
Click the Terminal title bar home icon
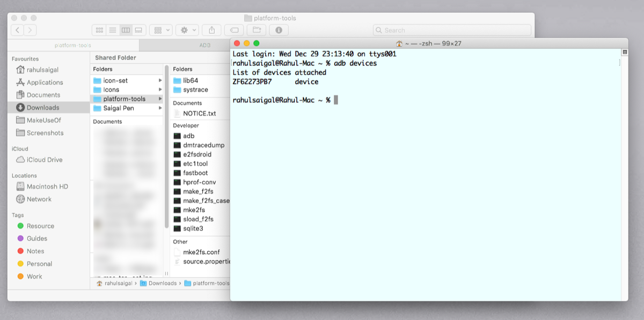pyautogui.click(x=399, y=43)
